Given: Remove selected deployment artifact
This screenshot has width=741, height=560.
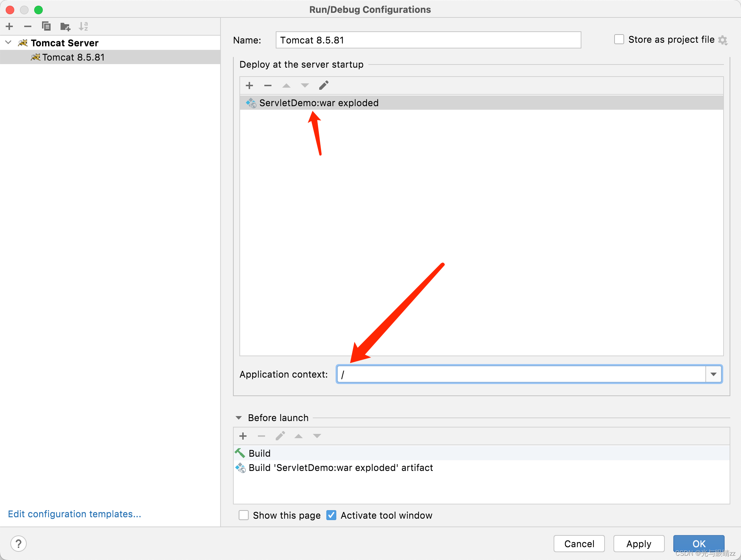Looking at the screenshot, I should click(x=268, y=85).
